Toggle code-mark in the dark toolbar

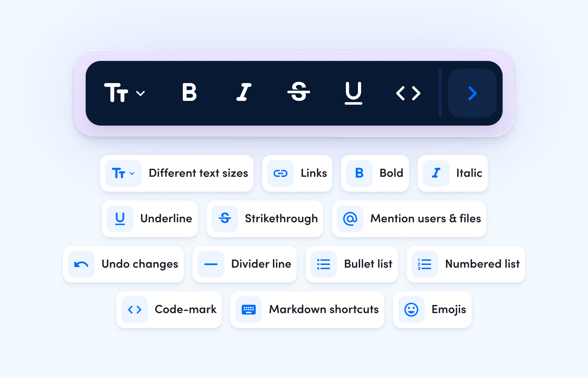click(408, 93)
